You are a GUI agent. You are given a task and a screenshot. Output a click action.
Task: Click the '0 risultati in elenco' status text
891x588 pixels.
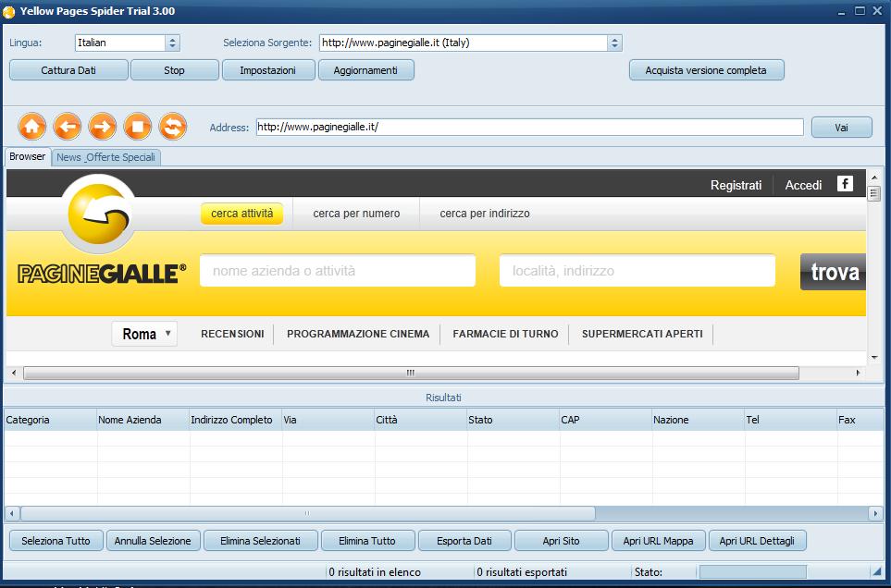pyautogui.click(x=375, y=572)
